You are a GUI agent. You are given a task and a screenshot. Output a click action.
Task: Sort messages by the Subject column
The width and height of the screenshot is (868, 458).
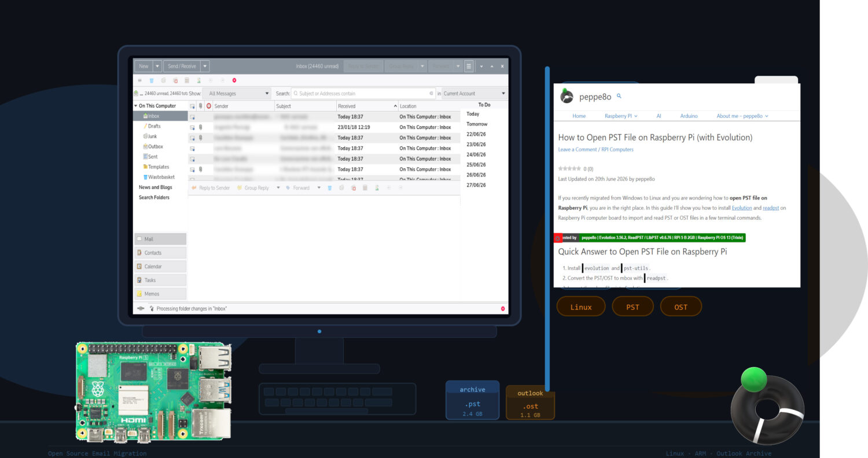coord(305,106)
